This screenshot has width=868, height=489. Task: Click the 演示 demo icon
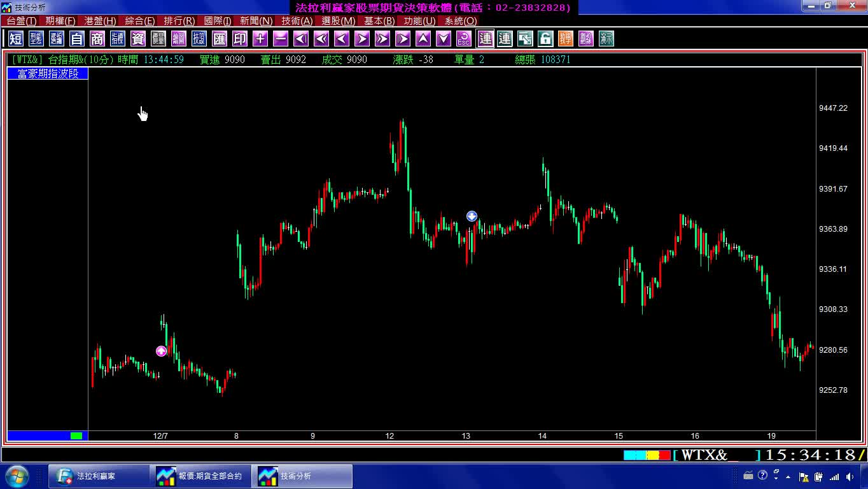coord(606,39)
